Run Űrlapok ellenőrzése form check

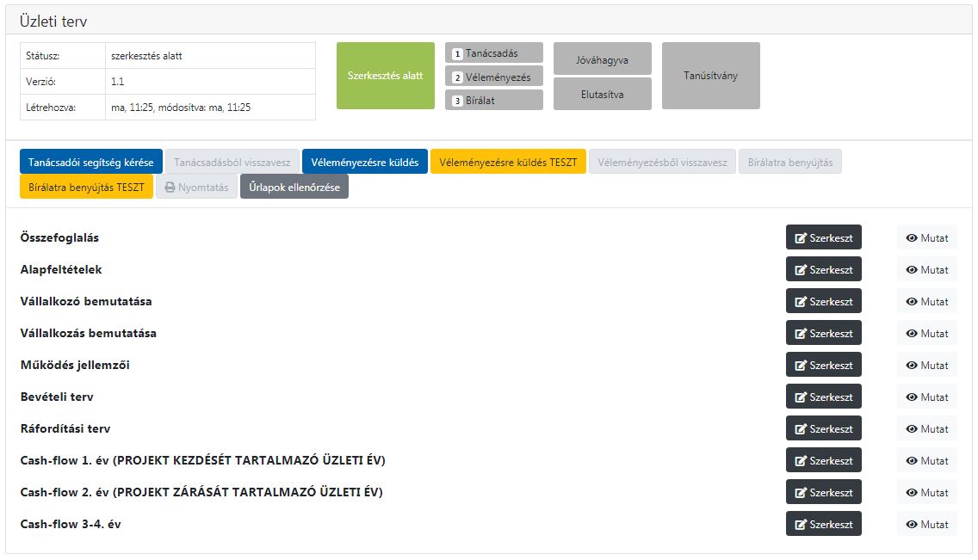pyautogui.click(x=294, y=188)
